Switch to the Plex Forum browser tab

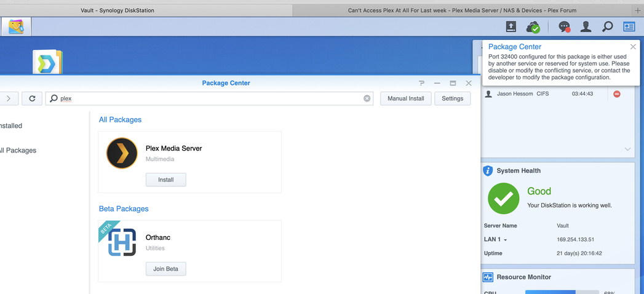pyautogui.click(x=462, y=10)
